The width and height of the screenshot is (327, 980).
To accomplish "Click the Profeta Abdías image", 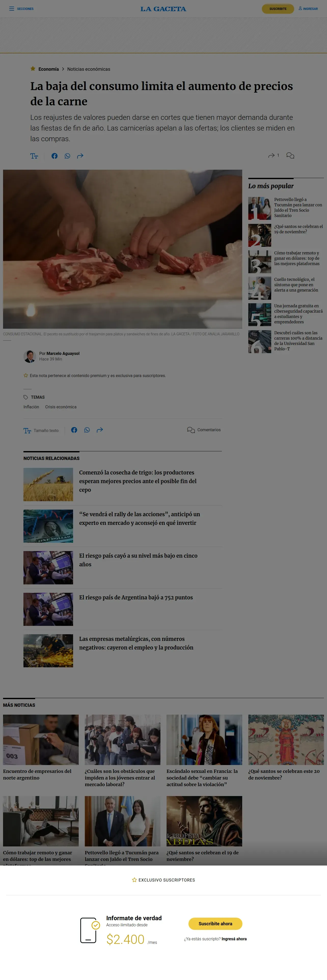I will 204,821.
